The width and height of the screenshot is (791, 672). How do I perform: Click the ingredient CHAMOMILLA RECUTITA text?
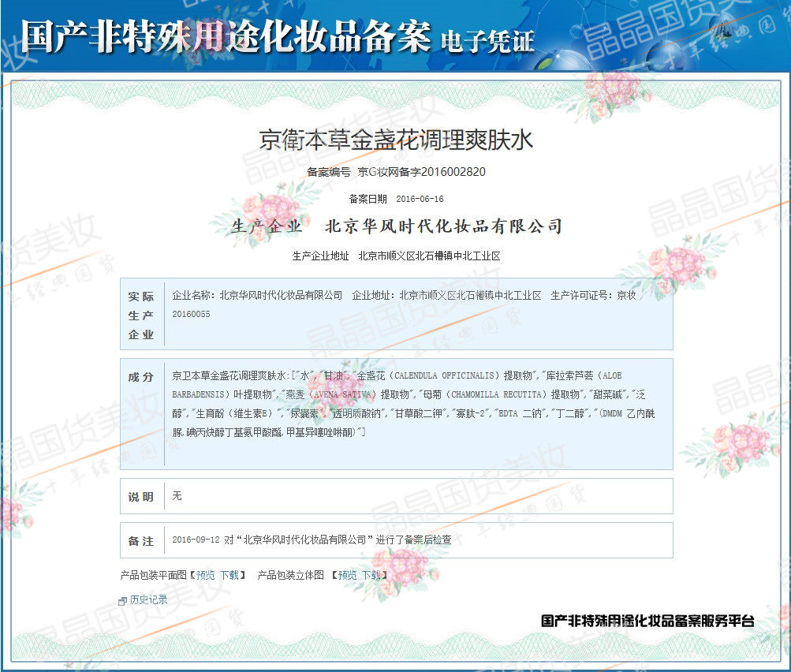496,394
